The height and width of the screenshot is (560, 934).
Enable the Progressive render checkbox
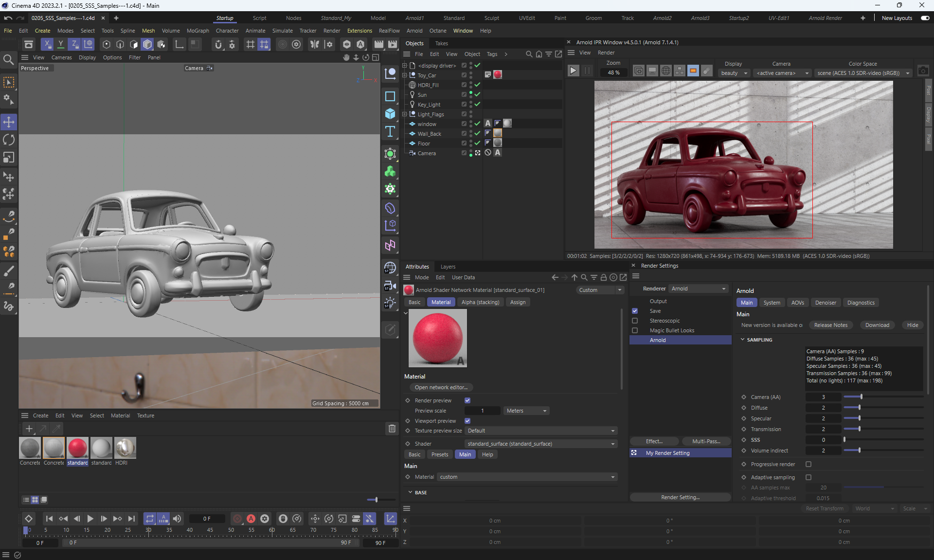click(x=808, y=464)
